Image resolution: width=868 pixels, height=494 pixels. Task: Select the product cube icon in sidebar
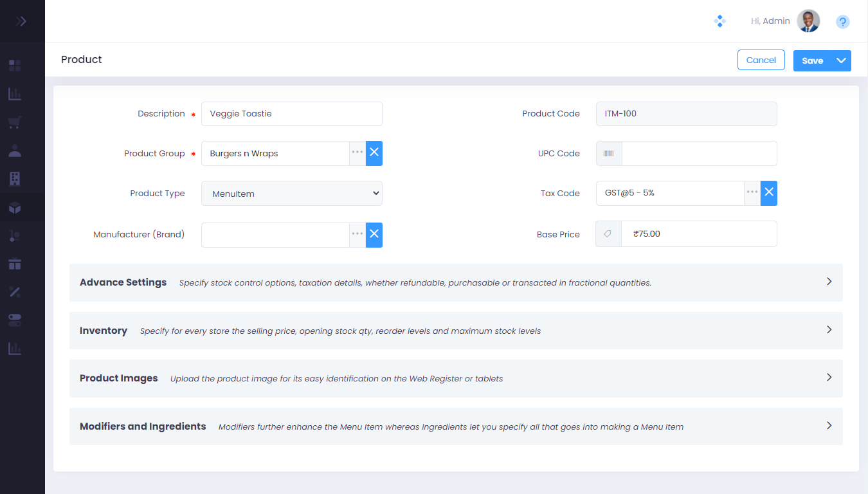pos(15,208)
